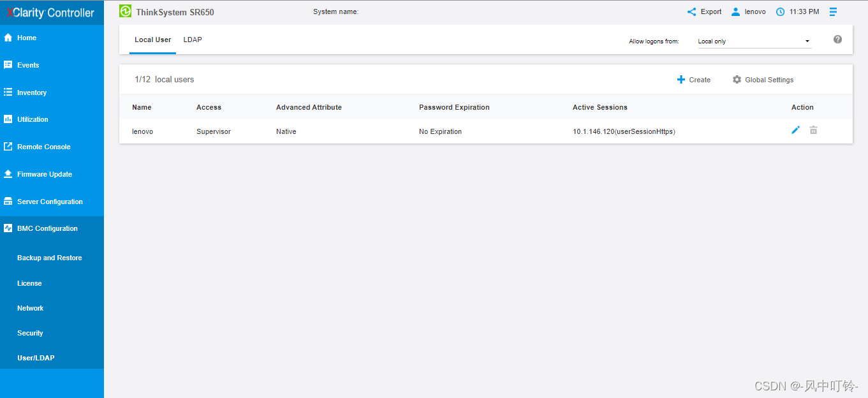The width and height of the screenshot is (868, 398).
Task: Click the clock icon beside 11:33 PM
Action: pos(780,11)
